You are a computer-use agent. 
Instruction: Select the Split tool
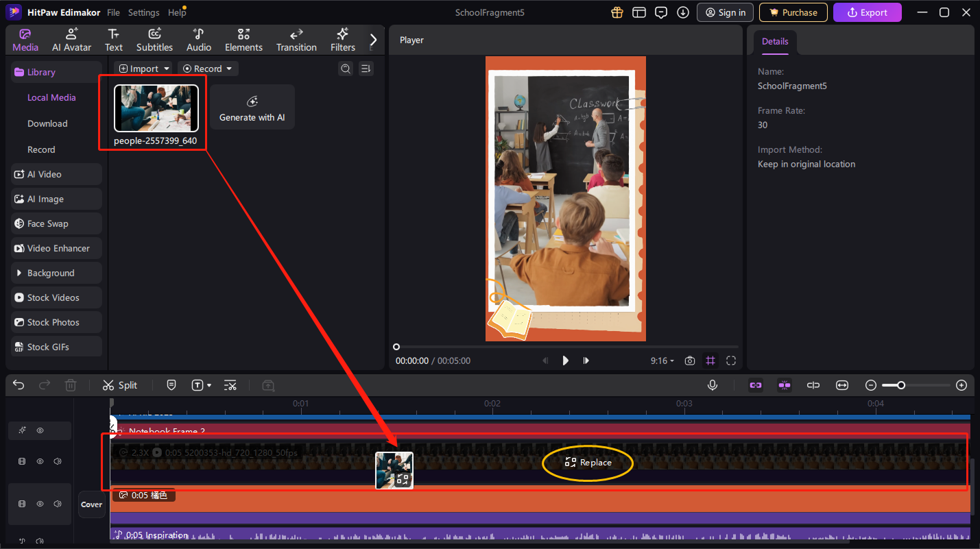click(x=119, y=385)
